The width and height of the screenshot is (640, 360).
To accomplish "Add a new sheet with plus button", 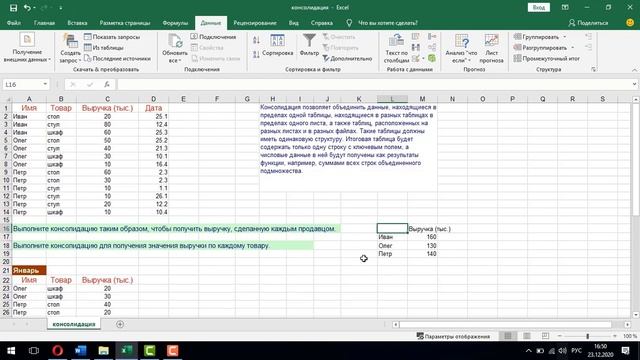I will 120,324.
